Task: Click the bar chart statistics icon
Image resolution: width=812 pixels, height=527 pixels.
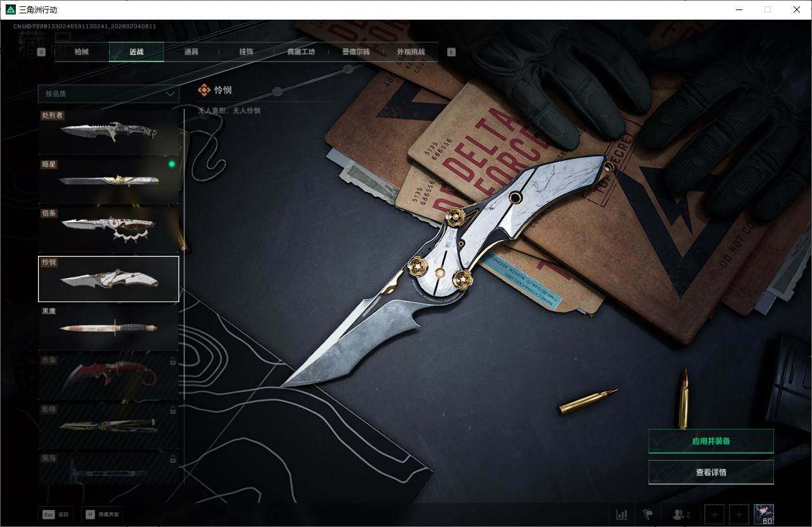Action: (x=621, y=514)
